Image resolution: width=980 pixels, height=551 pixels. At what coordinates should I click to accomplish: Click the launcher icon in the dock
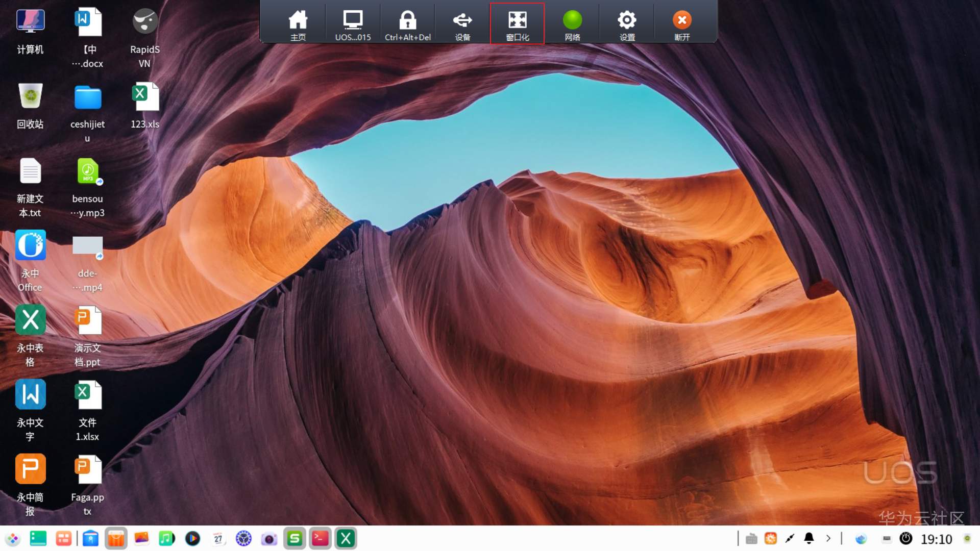tap(13, 539)
